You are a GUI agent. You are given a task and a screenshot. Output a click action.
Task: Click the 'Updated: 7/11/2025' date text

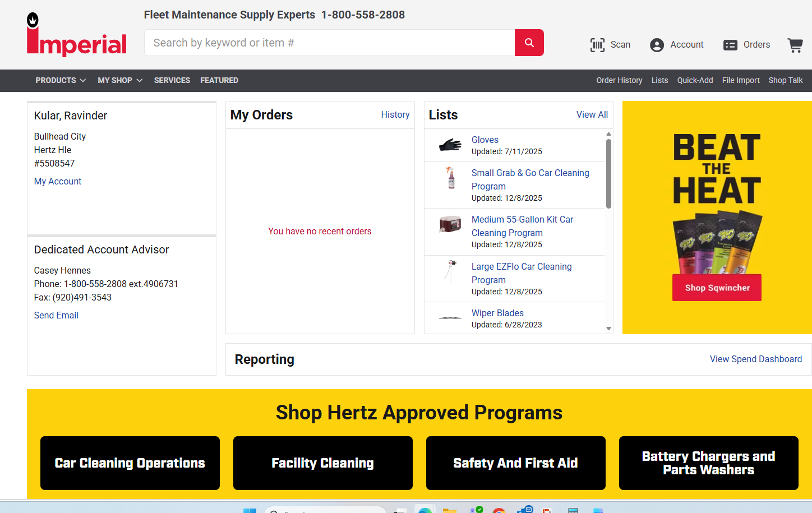pos(507,151)
